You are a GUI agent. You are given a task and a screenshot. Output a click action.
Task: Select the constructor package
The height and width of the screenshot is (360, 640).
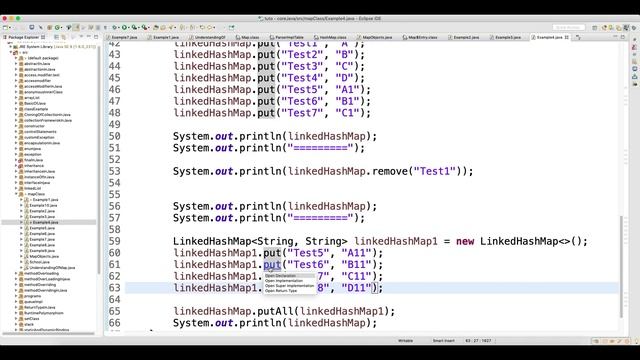[x=34, y=126]
